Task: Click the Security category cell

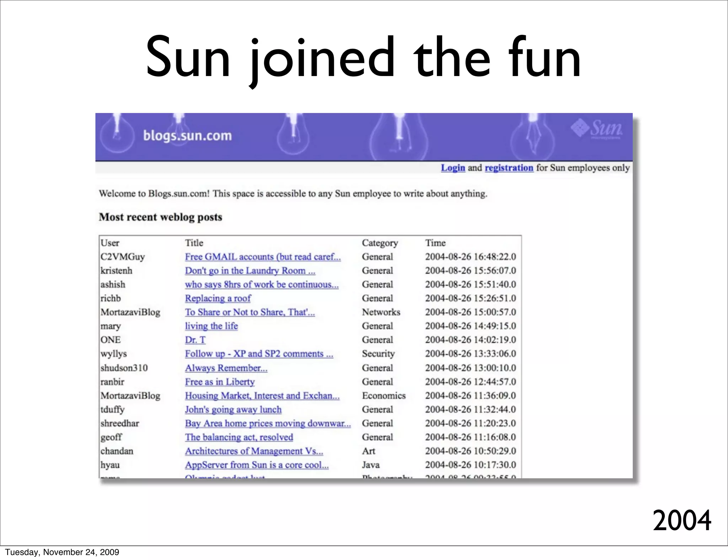Action: (379, 354)
